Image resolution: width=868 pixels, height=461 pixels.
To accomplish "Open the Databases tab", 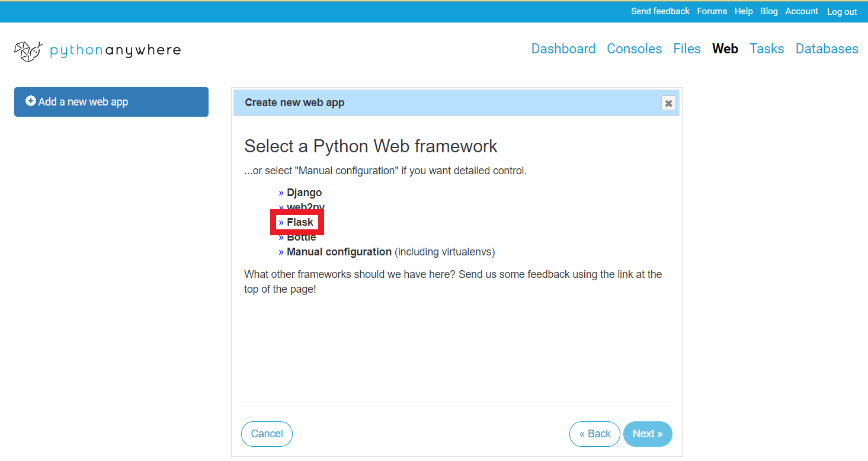I will pyautogui.click(x=827, y=49).
